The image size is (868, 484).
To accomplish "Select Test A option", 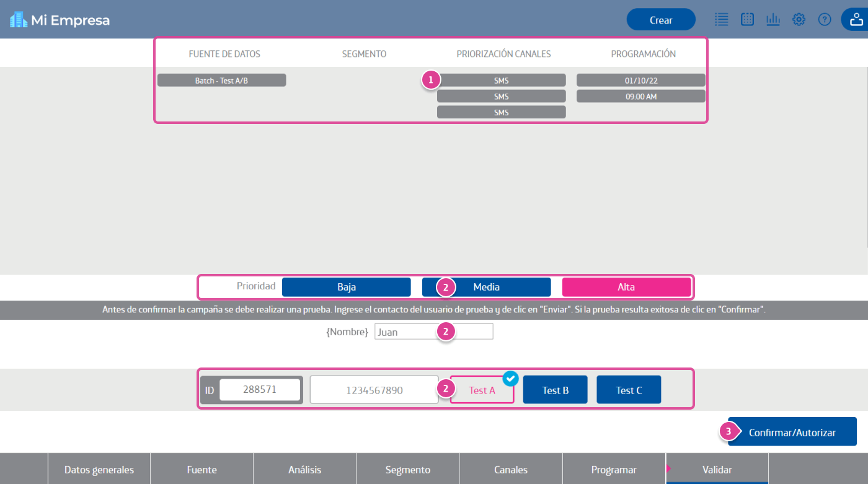I will pyautogui.click(x=482, y=390).
